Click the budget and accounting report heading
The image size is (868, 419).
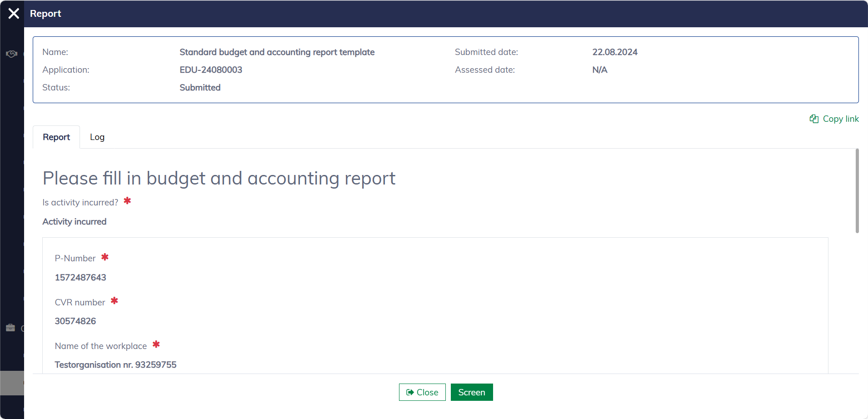[x=219, y=179]
